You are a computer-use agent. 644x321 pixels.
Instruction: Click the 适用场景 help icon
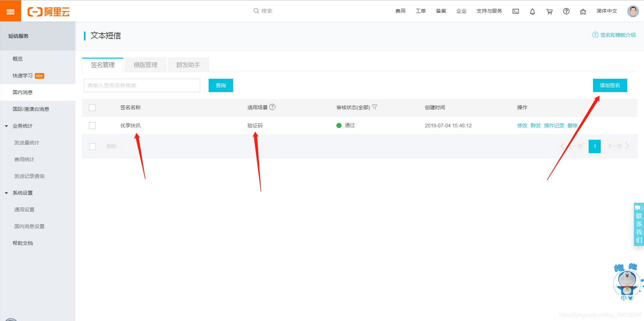pos(272,107)
